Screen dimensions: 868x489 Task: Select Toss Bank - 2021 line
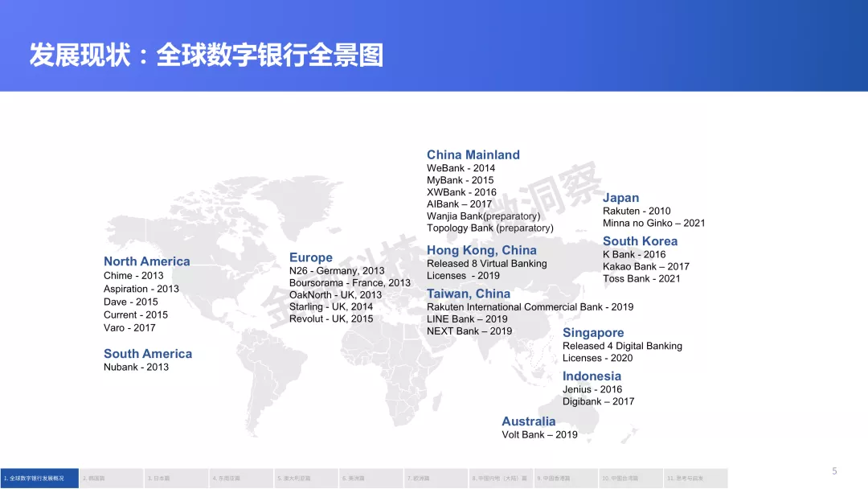pos(641,278)
